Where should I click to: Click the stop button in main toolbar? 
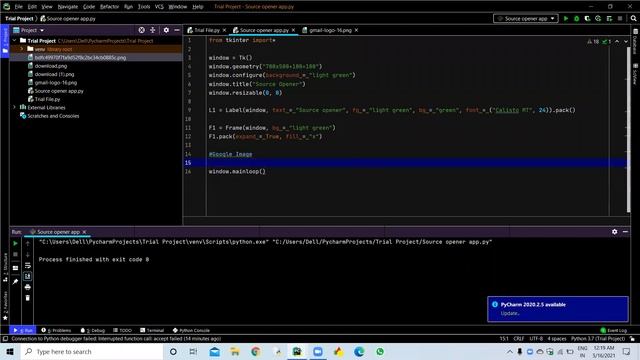[620, 18]
